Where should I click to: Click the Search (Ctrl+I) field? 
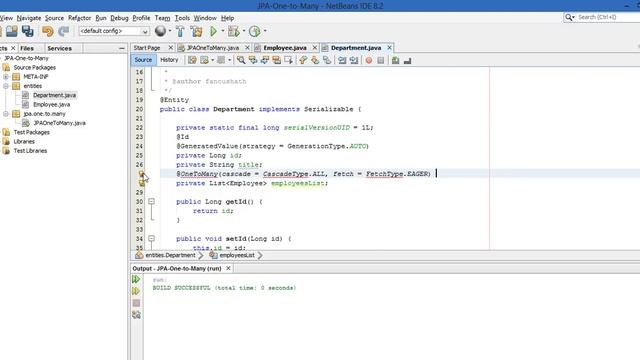point(602,17)
